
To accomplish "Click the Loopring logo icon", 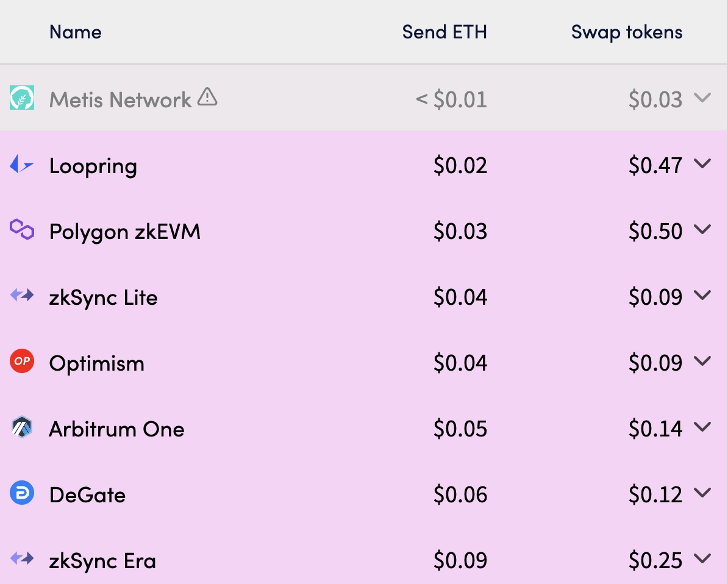I will 22,164.
